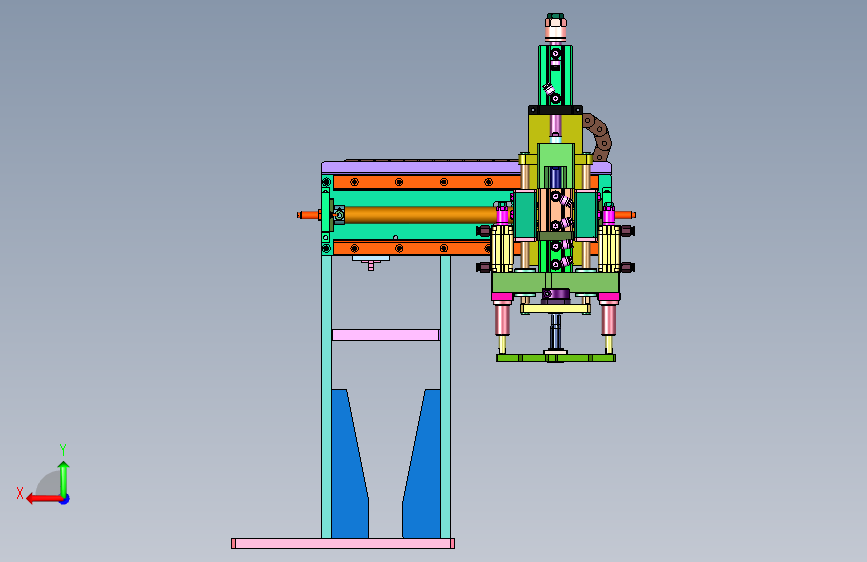Select the right cyan vertical frame leg
The width and height of the screenshot is (867, 562).
tap(445, 396)
